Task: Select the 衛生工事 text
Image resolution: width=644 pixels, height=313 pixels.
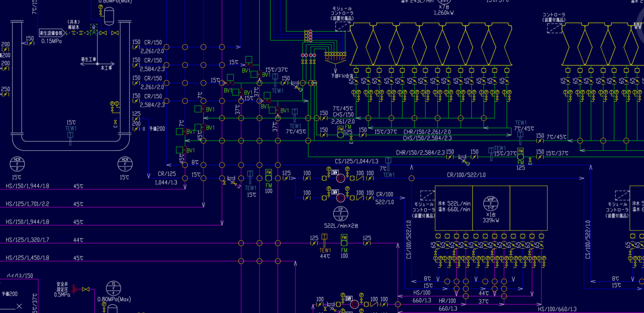Action: pyautogui.click(x=89, y=60)
